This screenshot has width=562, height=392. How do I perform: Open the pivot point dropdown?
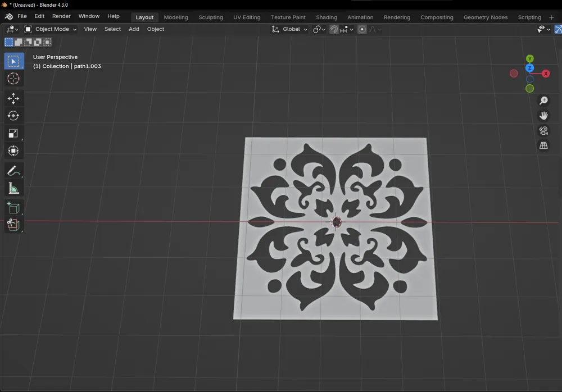(319, 29)
